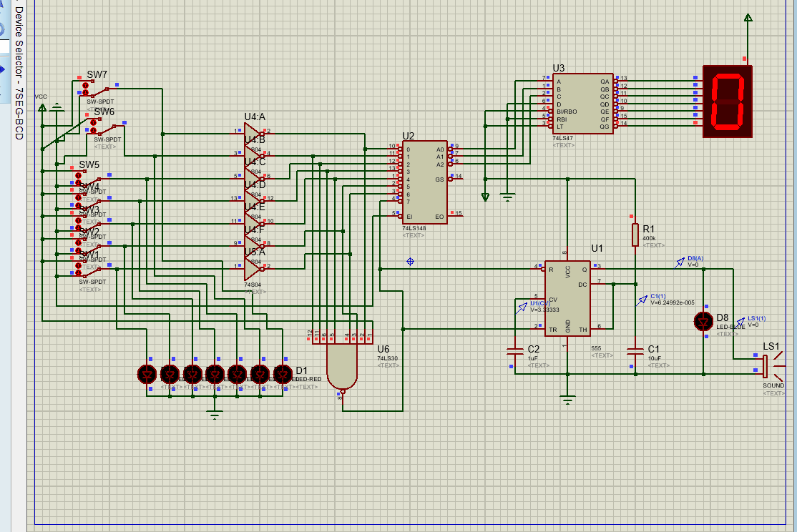797x532 pixels.
Task: Click the SOUND label under LS1
Action: tap(773, 385)
